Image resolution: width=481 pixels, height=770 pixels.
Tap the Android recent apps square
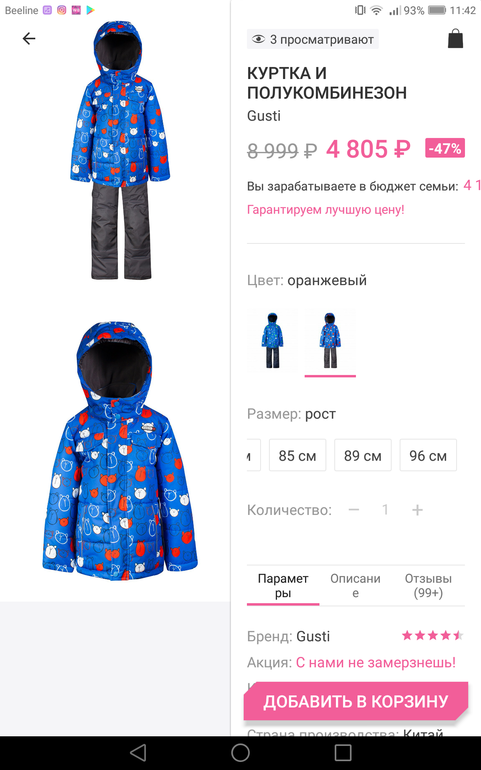click(342, 752)
